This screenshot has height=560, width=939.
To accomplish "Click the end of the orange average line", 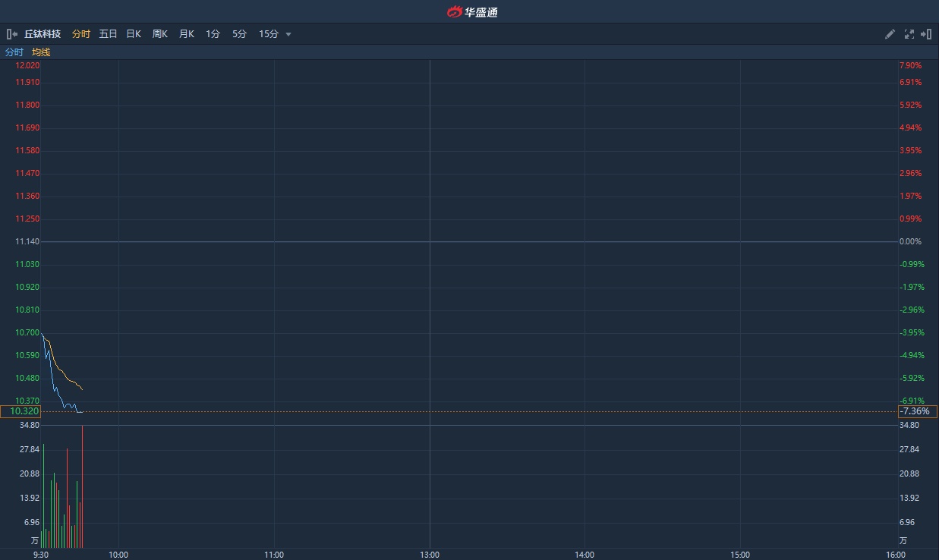I will [x=82, y=390].
